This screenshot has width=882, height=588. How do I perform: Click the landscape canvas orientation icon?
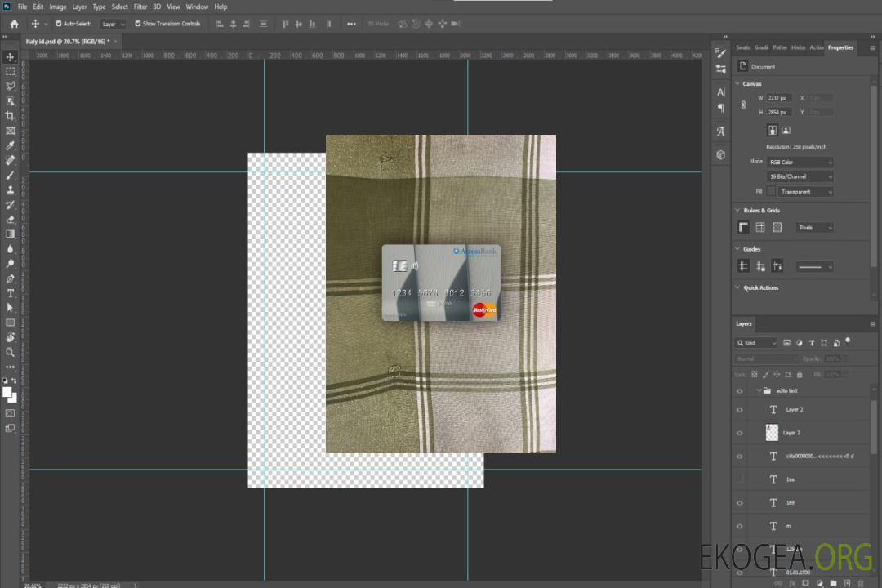coord(786,130)
